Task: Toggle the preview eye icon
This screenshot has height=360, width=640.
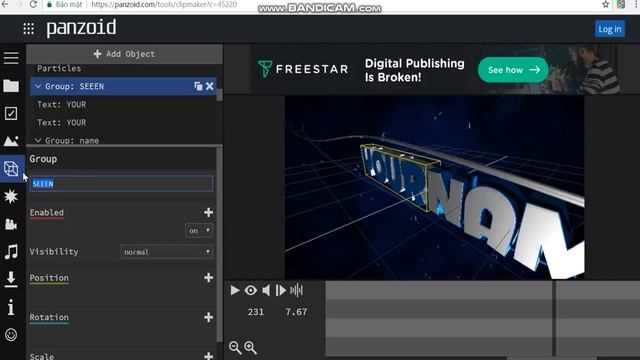Action: [251, 290]
